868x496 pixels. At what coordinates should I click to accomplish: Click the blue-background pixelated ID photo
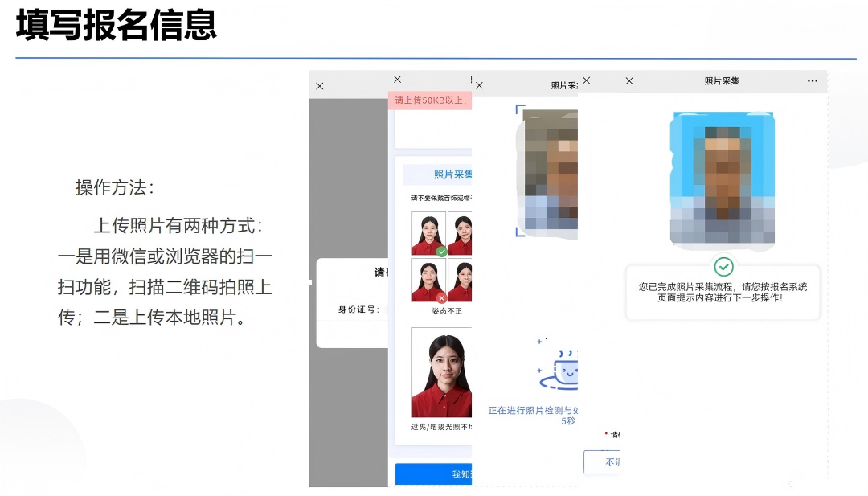click(722, 178)
